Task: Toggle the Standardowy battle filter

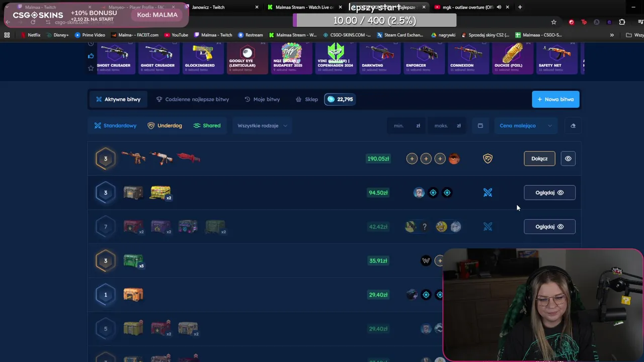Action: (x=115, y=126)
